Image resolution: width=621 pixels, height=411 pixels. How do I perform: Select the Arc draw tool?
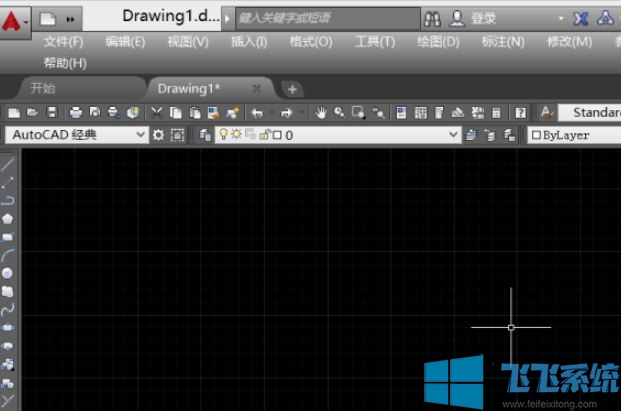8,254
